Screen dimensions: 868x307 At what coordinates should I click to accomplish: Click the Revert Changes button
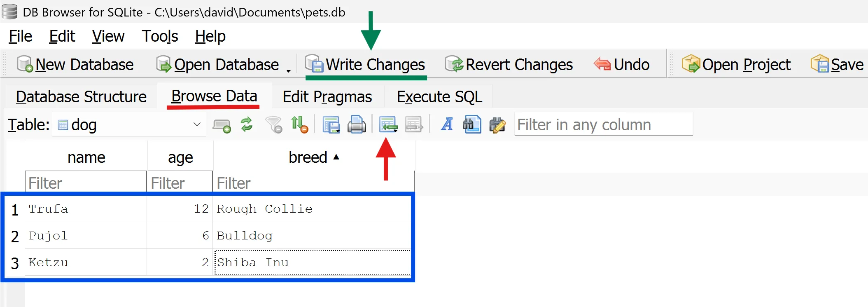509,65
